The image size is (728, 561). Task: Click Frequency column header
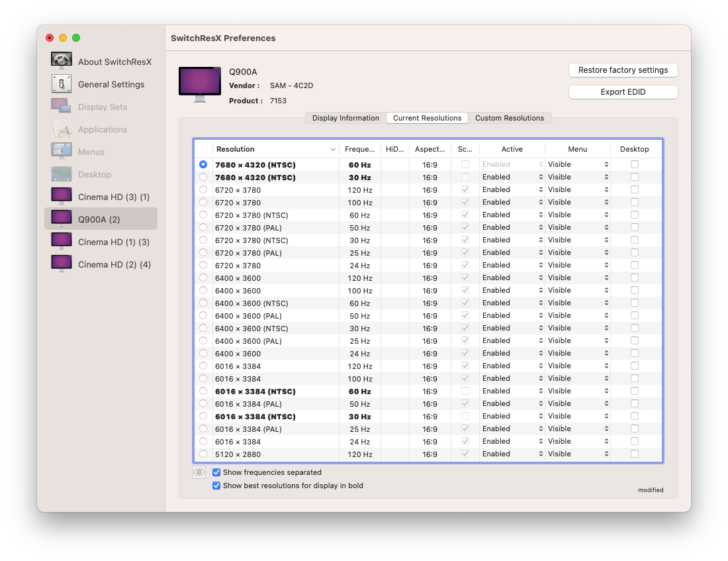click(360, 149)
